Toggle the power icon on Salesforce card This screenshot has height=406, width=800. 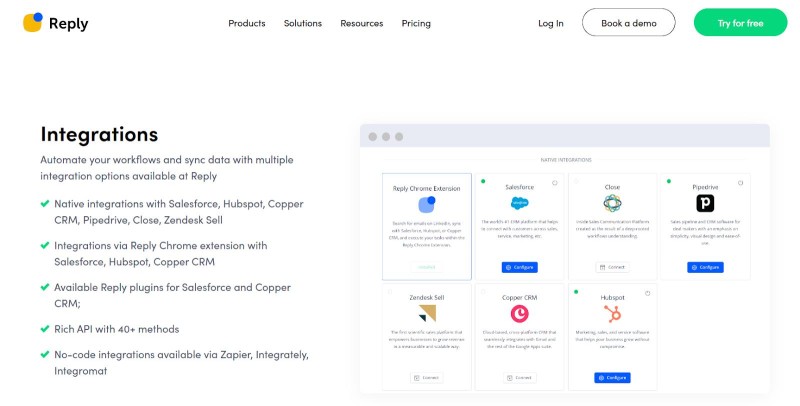tap(555, 183)
